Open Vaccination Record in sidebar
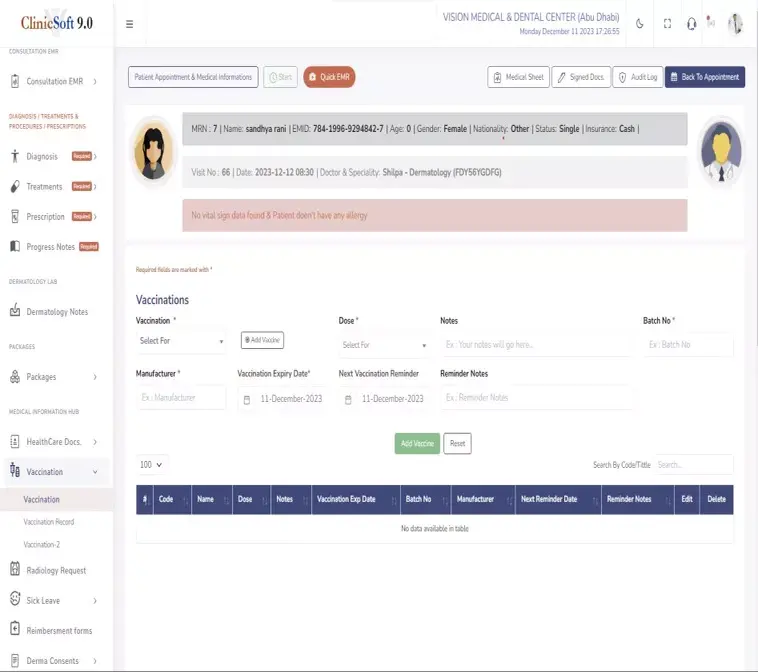The width and height of the screenshot is (758, 672). point(49,522)
